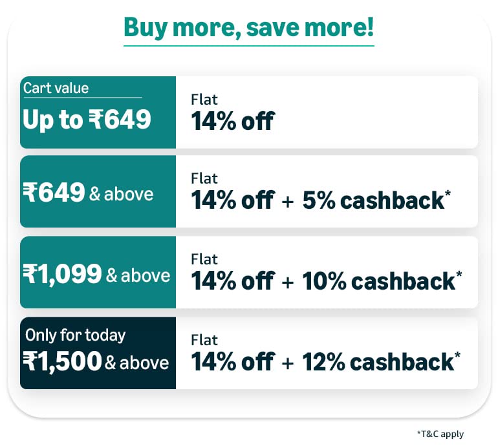
Task: Click the "Only for today" label
Action: tap(75, 335)
